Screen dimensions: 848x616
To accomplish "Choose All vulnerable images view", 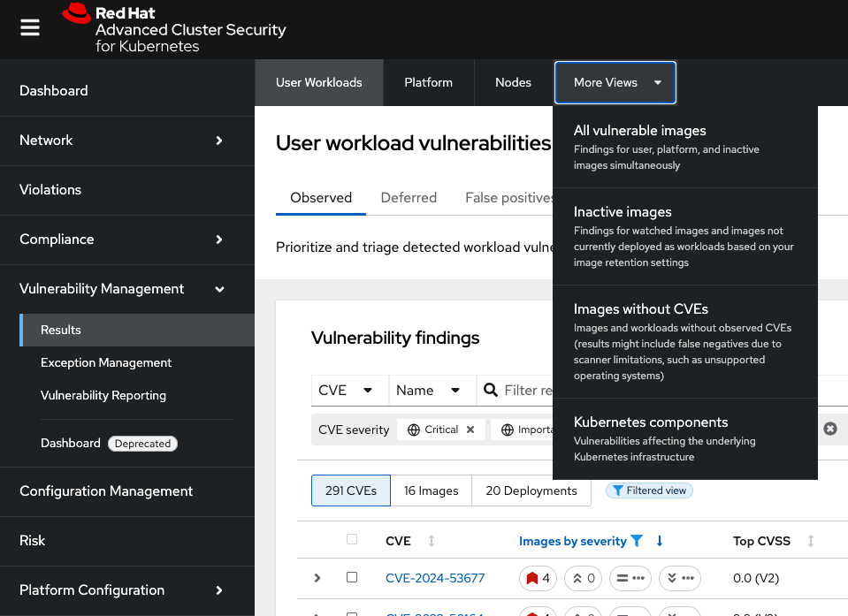I will [685, 147].
